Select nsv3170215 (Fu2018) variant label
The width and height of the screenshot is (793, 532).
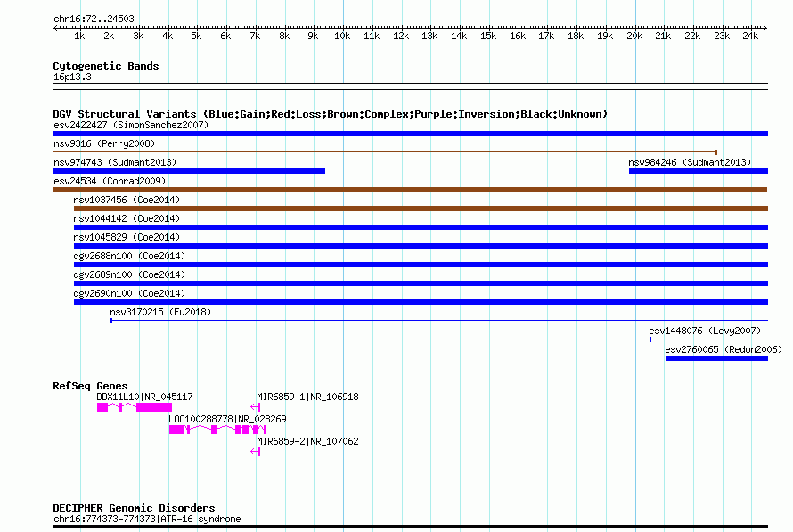pyautogui.click(x=160, y=312)
